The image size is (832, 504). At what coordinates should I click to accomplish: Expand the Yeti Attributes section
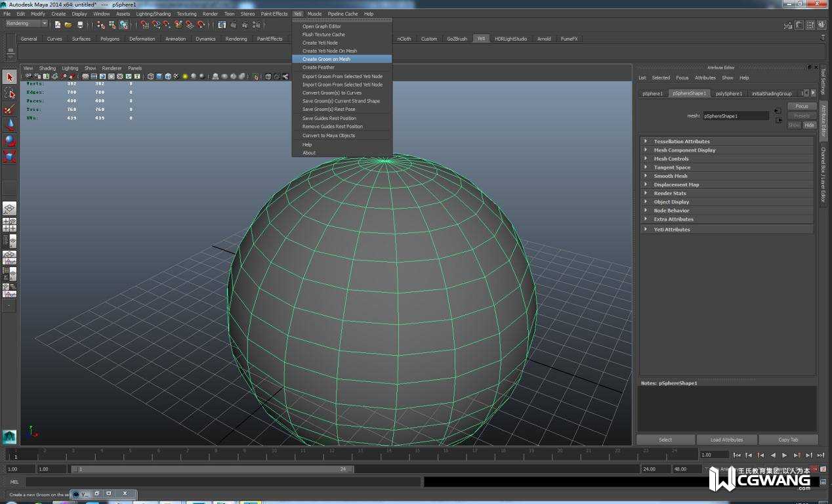(x=671, y=230)
